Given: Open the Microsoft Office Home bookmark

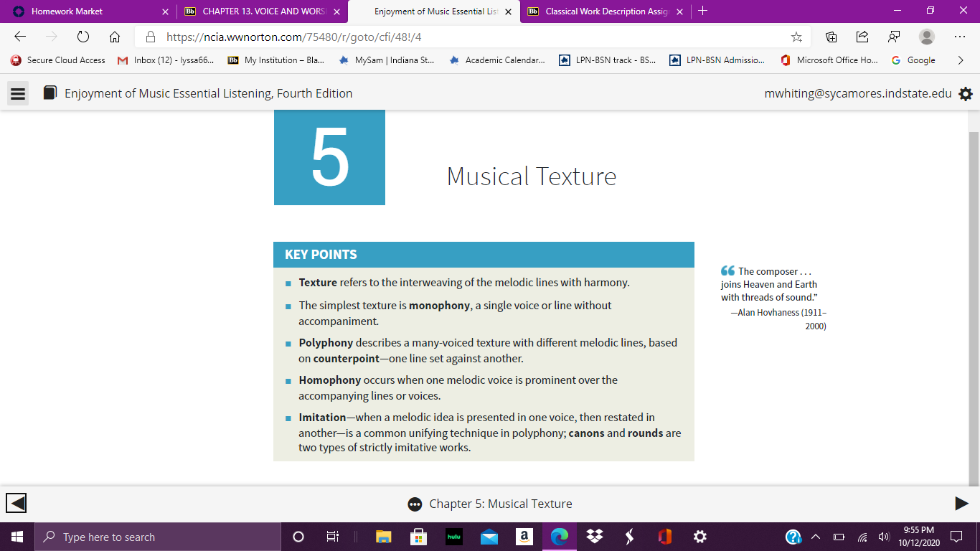Looking at the screenshot, I should [829, 60].
